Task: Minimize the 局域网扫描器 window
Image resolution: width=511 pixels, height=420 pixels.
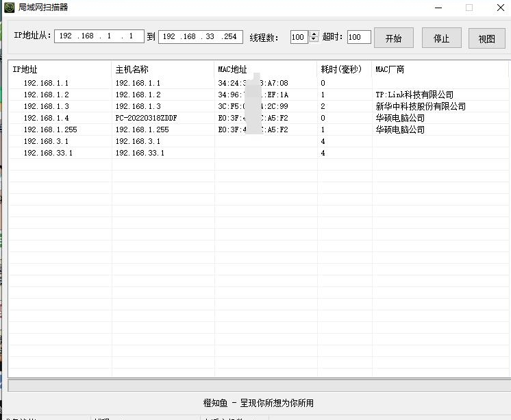Action: click(x=438, y=8)
